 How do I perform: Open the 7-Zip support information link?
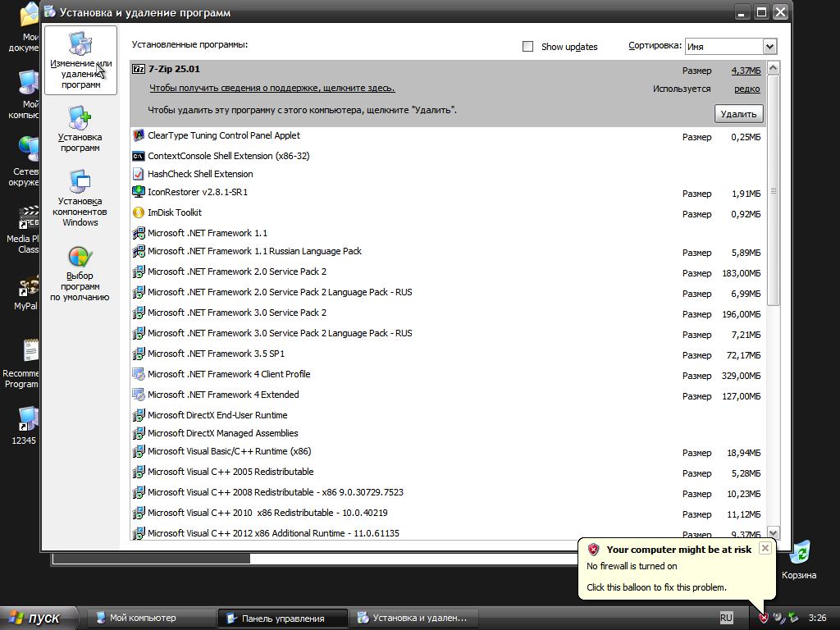(x=272, y=89)
